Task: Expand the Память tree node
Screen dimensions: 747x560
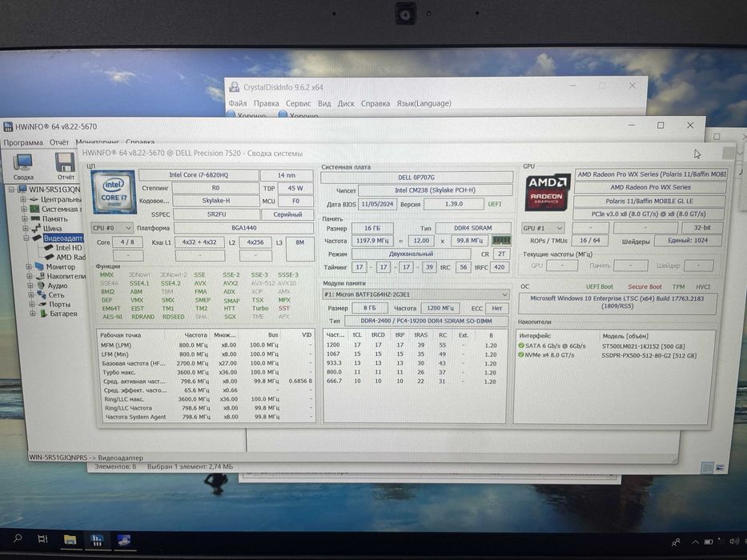Action: [24, 218]
